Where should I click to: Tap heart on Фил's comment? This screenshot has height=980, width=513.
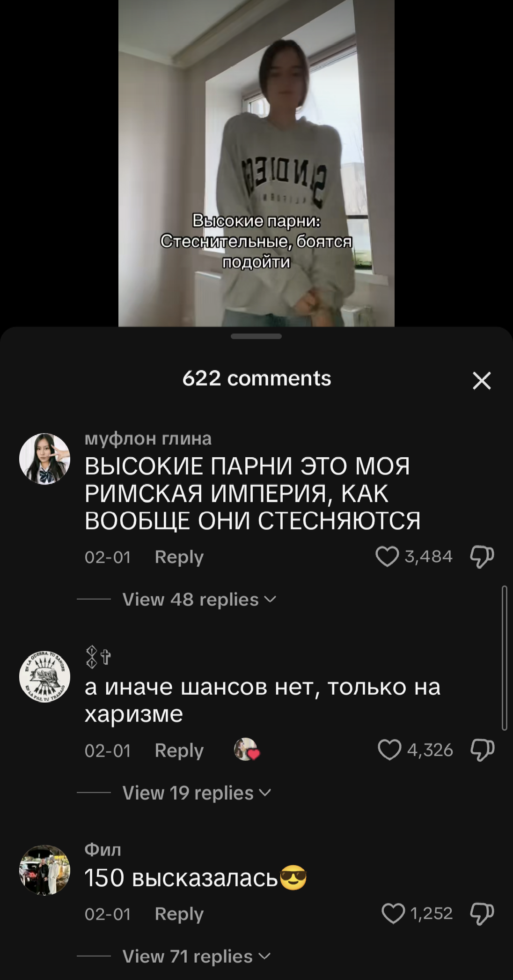[x=393, y=913]
